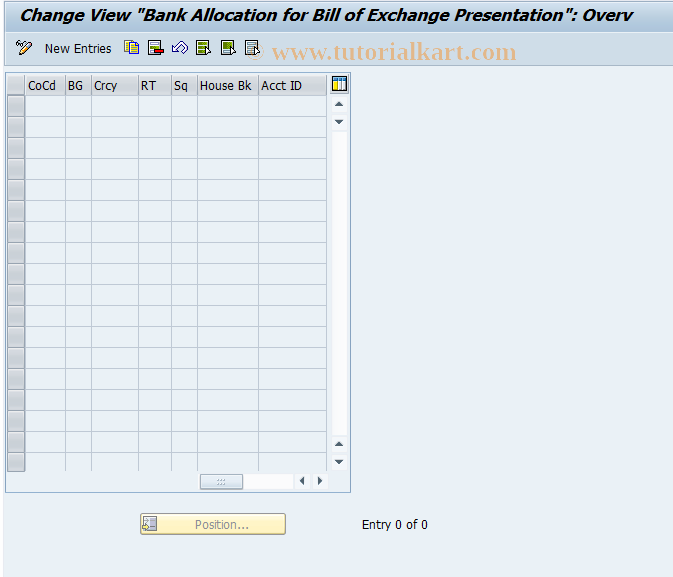The height and width of the screenshot is (577, 673).
Task: Select All entries icon
Action: point(203,48)
